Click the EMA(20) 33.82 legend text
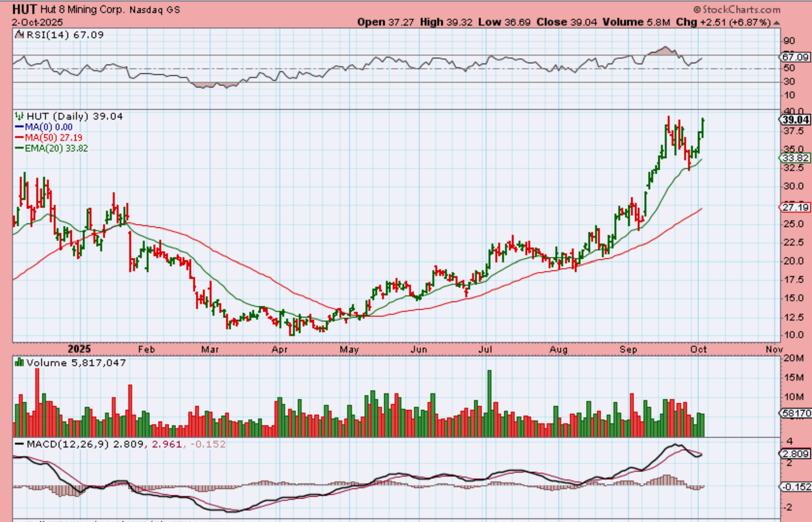 pos(56,149)
